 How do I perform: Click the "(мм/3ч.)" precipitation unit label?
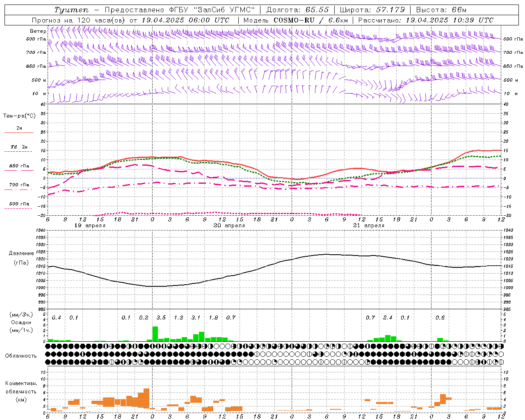[21, 315]
